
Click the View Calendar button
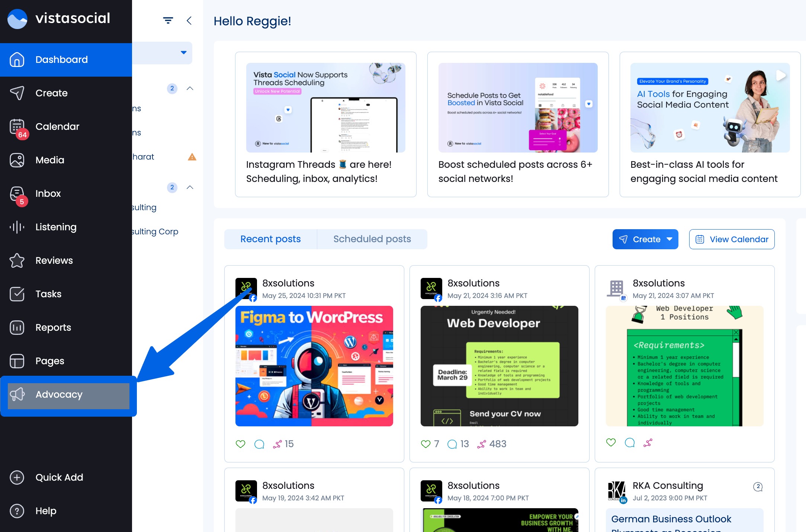coord(732,239)
